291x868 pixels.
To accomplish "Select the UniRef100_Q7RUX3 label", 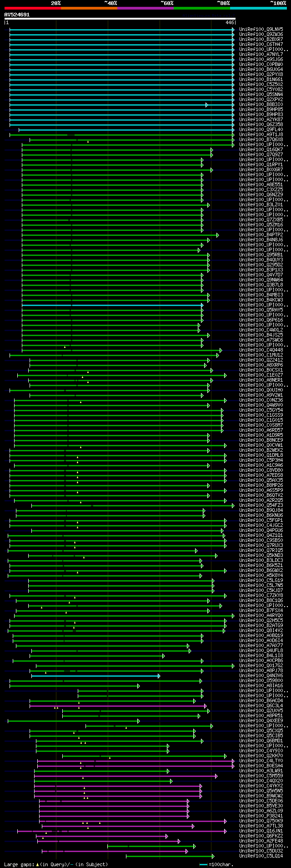I will pos(261,545).
